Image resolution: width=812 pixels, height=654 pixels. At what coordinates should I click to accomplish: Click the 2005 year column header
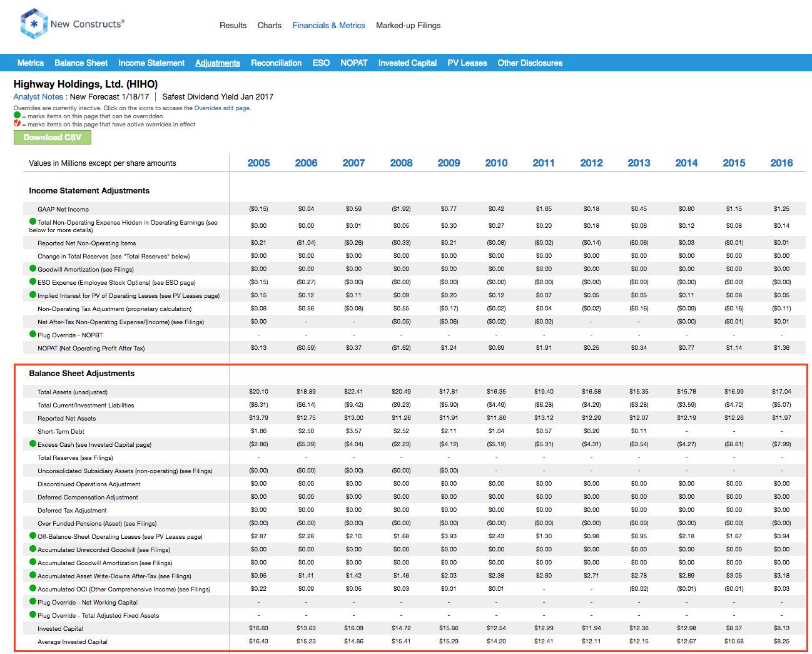258,163
